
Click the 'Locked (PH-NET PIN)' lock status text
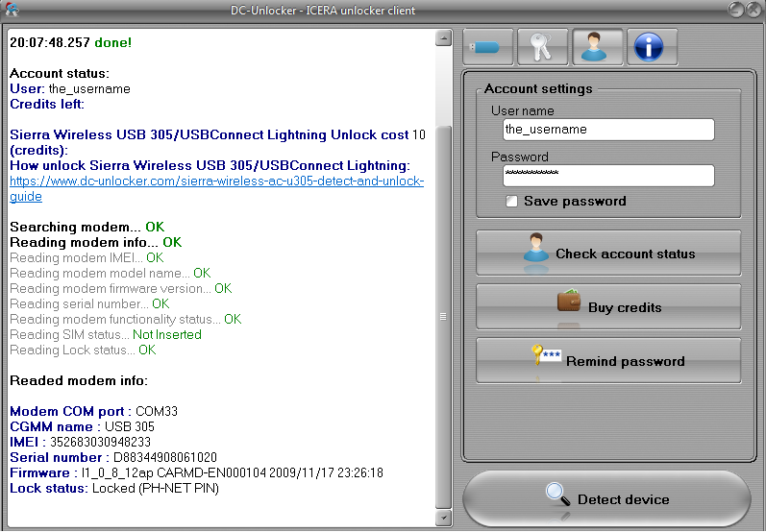pos(156,488)
